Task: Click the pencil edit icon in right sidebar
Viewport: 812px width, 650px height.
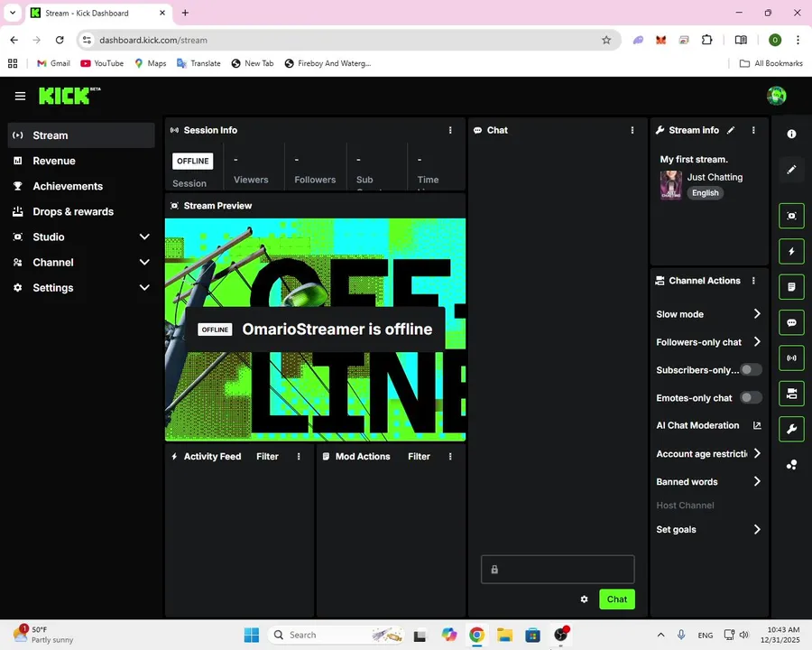Action: click(791, 170)
